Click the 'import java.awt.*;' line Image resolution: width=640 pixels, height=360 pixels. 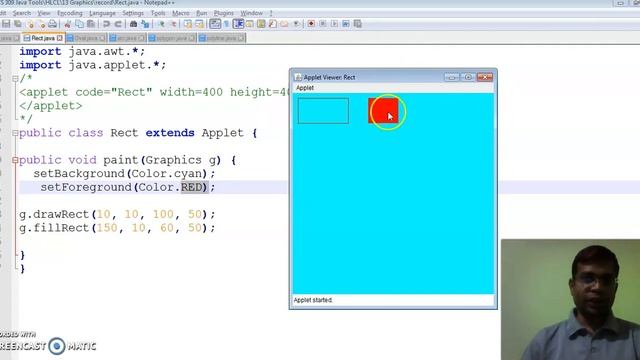tap(82, 52)
